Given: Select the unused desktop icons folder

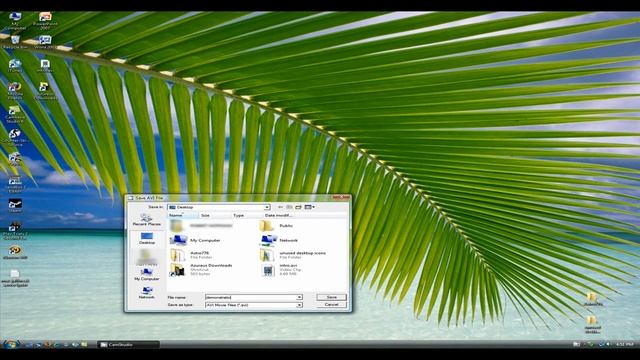Looking at the screenshot, I should point(293,255).
